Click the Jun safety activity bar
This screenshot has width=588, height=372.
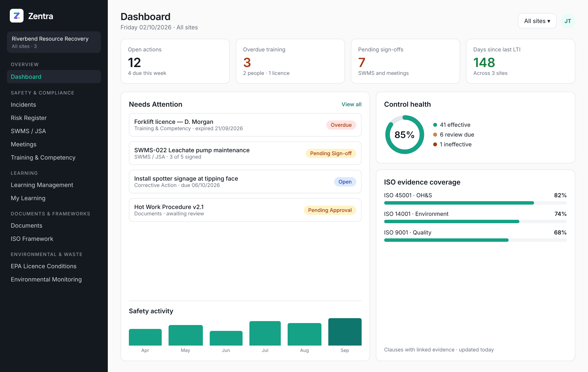pos(226,338)
